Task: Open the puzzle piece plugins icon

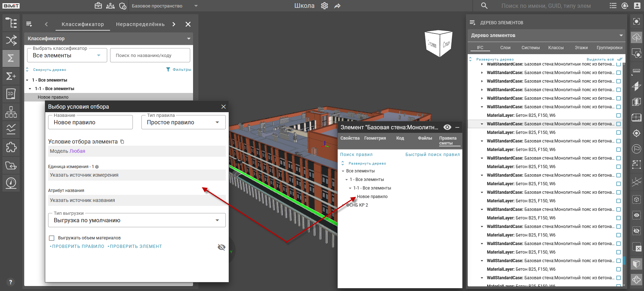Action: pos(11,147)
